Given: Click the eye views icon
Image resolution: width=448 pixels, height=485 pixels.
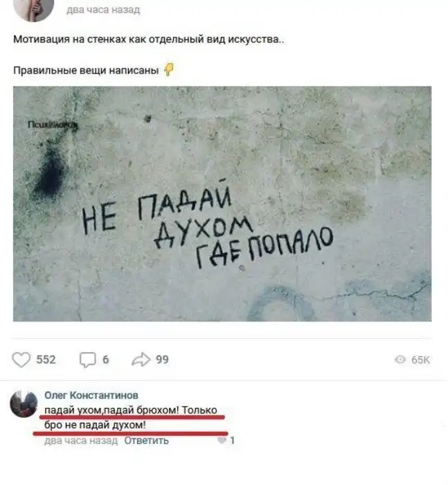Looking at the screenshot, I should click(400, 360).
